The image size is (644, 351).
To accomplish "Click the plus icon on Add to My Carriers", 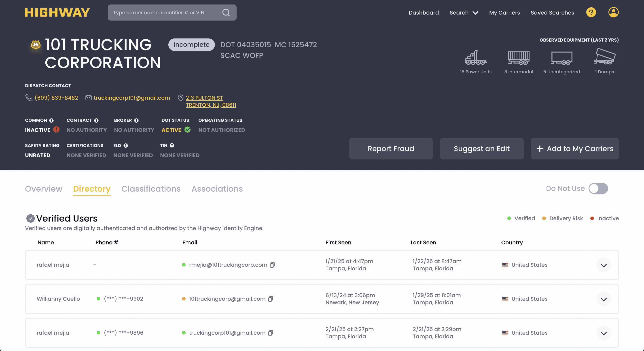I will [x=540, y=149].
